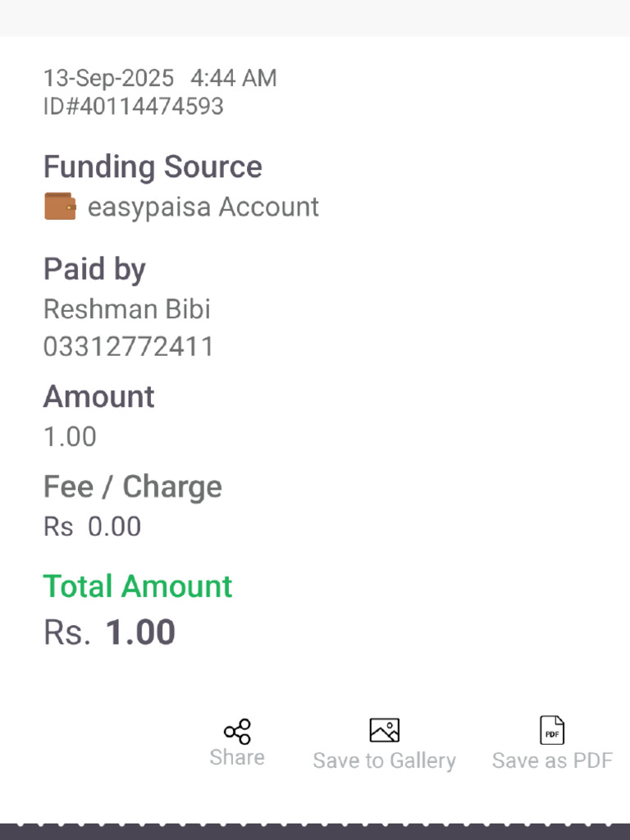630x840 pixels.
Task: Tap the easypaisa Account text
Action: point(203,208)
